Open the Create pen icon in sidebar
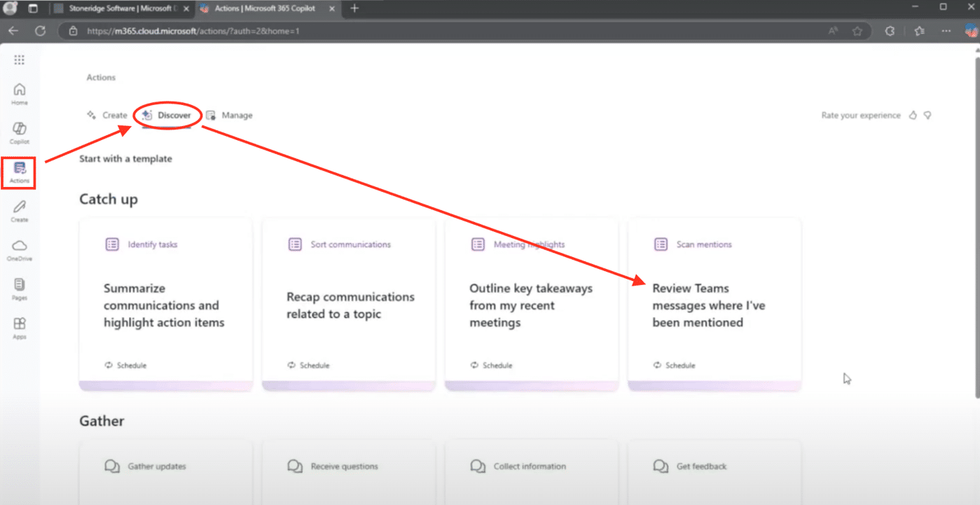The width and height of the screenshot is (980, 505). coord(20,210)
